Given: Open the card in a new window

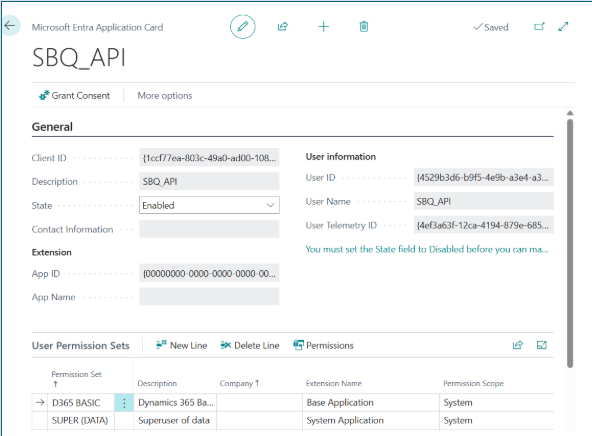Looking at the screenshot, I should tap(539, 26).
